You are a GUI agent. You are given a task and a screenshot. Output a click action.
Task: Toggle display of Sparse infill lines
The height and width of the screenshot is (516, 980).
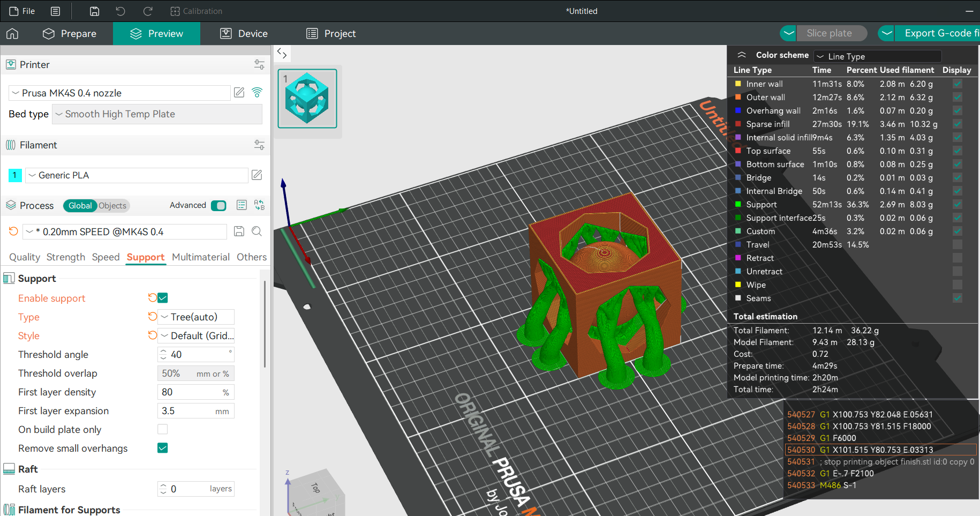(958, 124)
